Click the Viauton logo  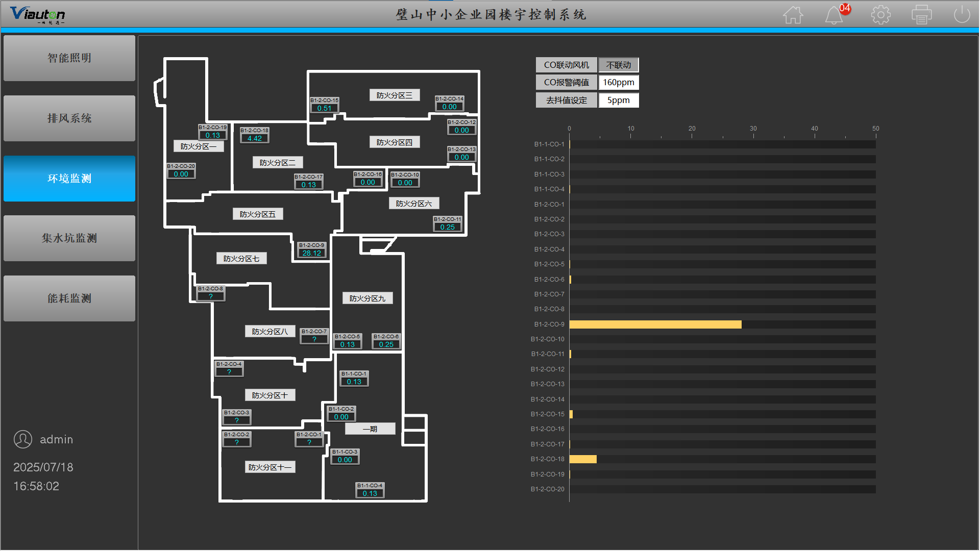[x=38, y=14]
